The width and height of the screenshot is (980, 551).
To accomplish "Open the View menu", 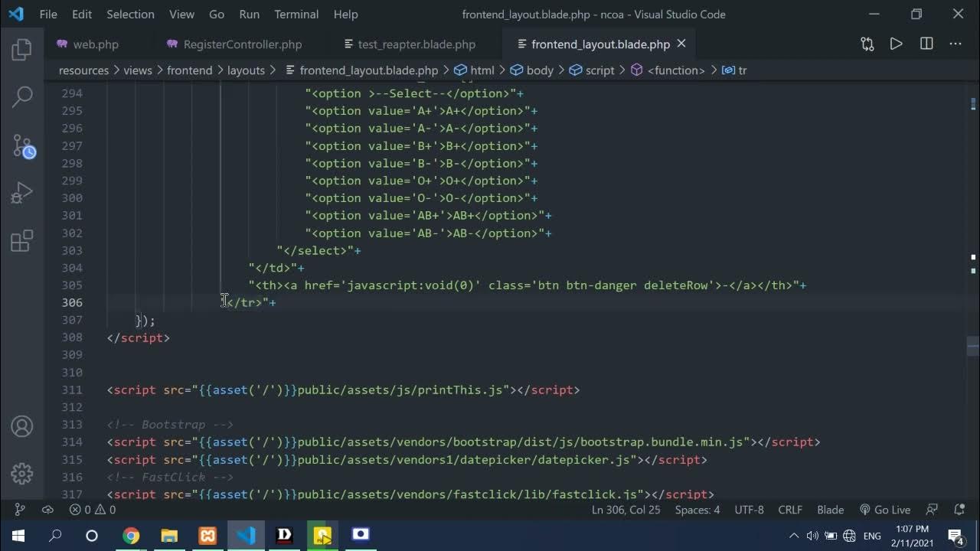I will 181,14.
